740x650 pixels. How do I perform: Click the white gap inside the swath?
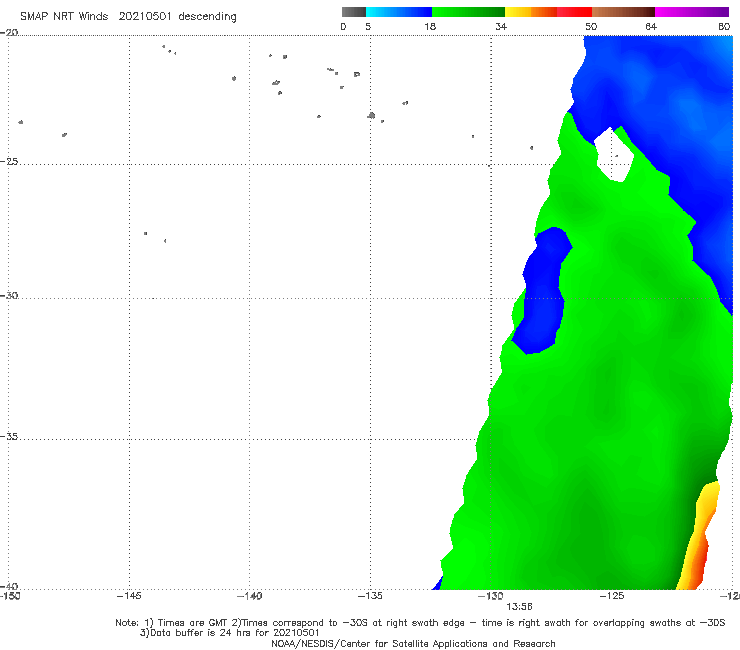click(x=614, y=156)
